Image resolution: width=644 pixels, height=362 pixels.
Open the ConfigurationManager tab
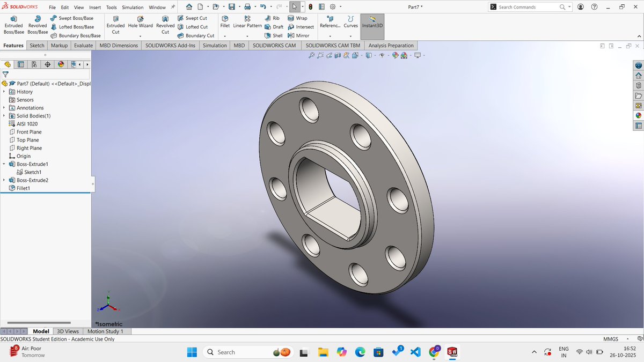click(x=34, y=64)
